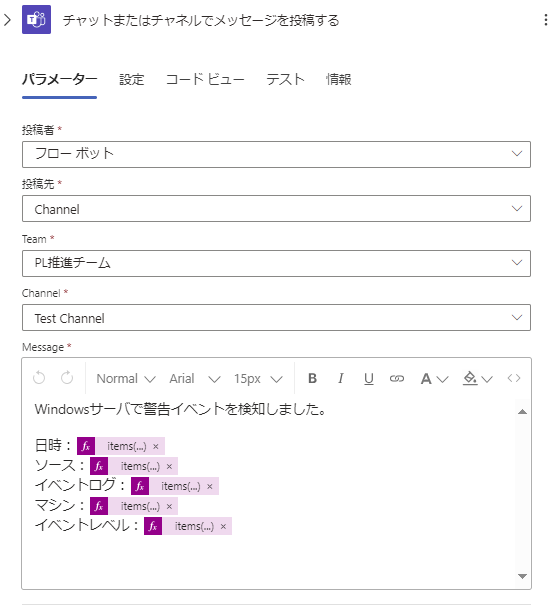
Task: Remove the イベントログ expression token
Action: [210, 487]
